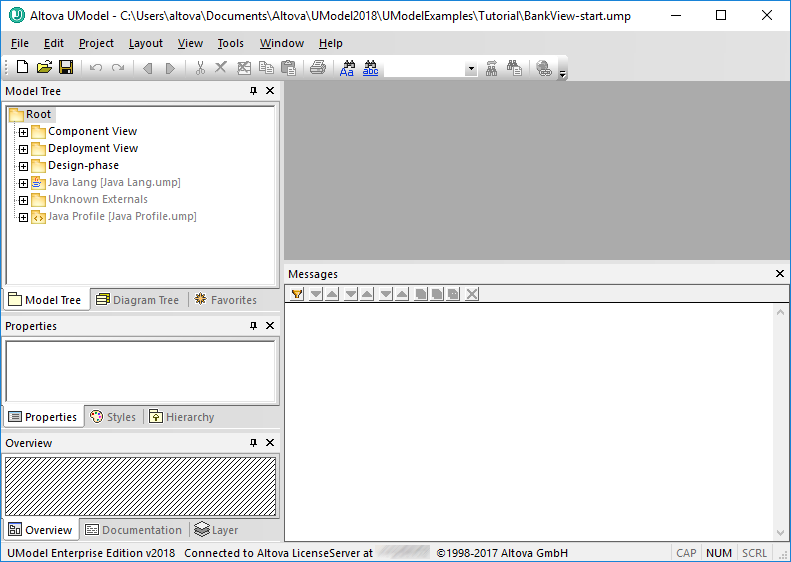Save the project using the floppy disk icon
Viewport: 791px width, 562px height.
66,68
